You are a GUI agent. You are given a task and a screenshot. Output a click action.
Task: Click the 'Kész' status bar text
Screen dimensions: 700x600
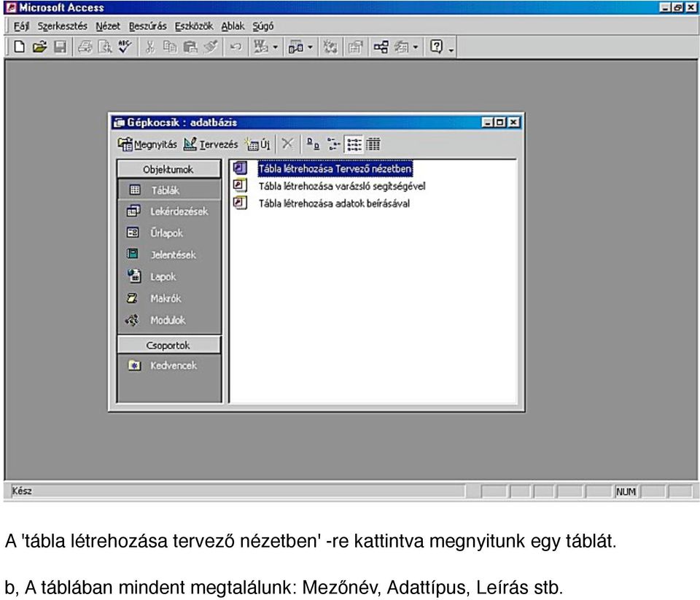click(22, 491)
